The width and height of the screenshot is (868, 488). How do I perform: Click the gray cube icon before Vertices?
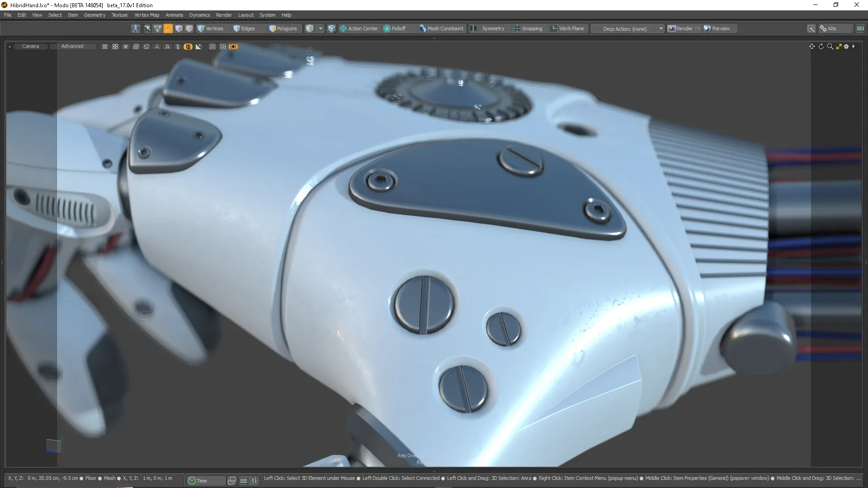pyautogui.click(x=189, y=28)
